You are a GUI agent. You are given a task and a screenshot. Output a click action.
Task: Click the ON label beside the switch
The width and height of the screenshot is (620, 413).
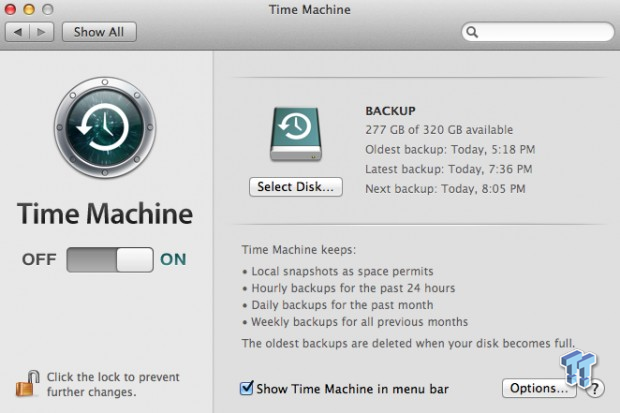coord(173,260)
